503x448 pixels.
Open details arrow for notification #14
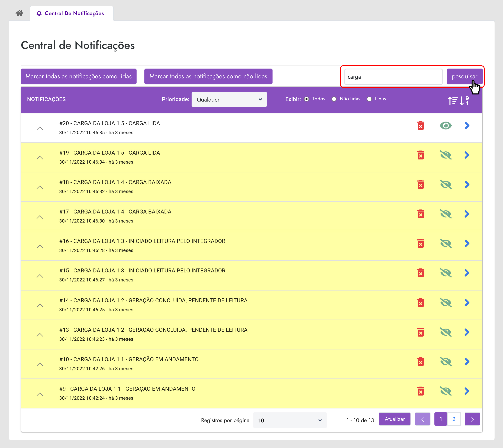tap(467, 302)
